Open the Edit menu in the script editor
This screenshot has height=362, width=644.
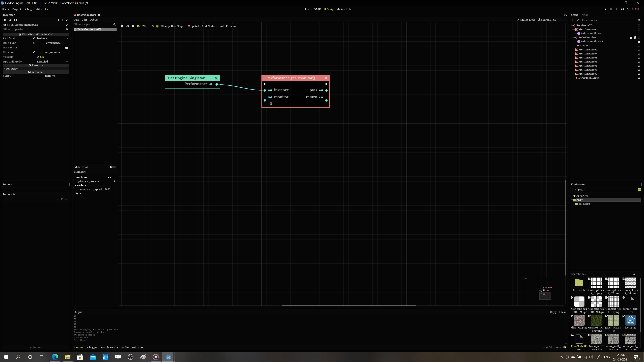[x=84, y=20]
